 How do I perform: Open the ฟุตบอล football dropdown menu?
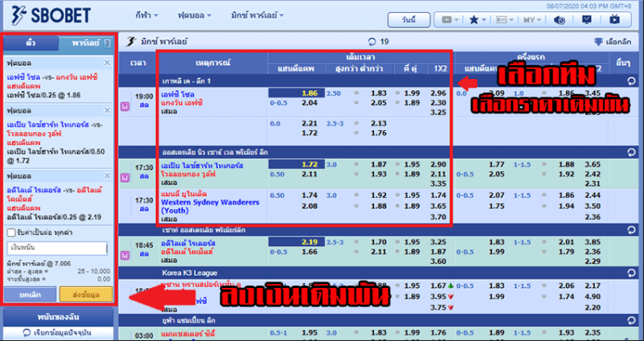[195, 15]
